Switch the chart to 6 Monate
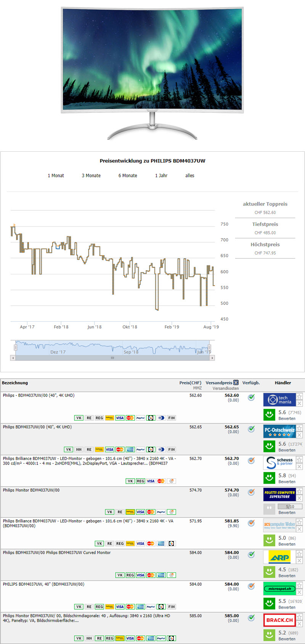The width and height of the screenshot is (305, 644). (x=127, y=176)
